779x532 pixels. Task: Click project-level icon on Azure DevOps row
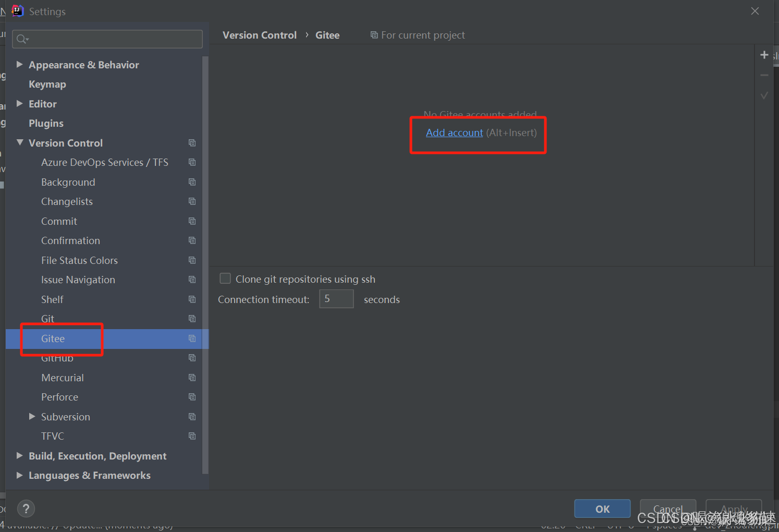coord(192,162)
